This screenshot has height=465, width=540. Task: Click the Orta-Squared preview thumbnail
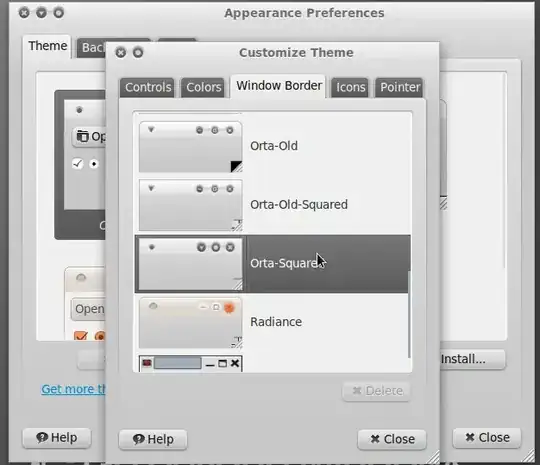point(190,264)
